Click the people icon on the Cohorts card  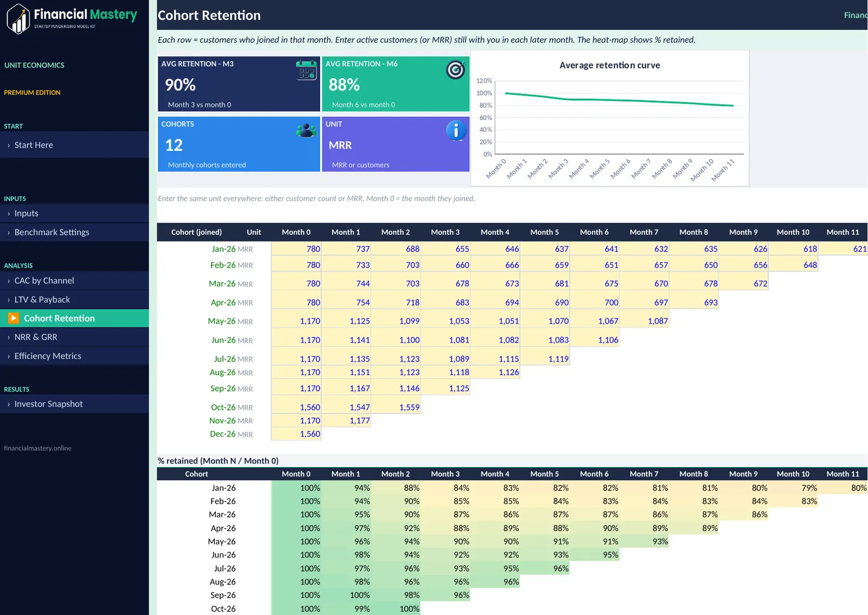[x=307, y=130]
